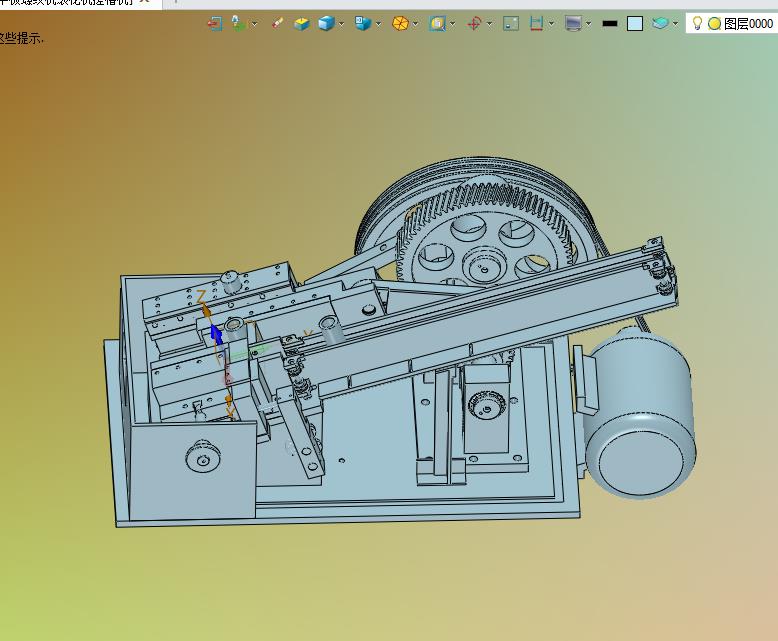Click the Z axis label on triad
Screen dimensions: 778x641
coord(201,297)
